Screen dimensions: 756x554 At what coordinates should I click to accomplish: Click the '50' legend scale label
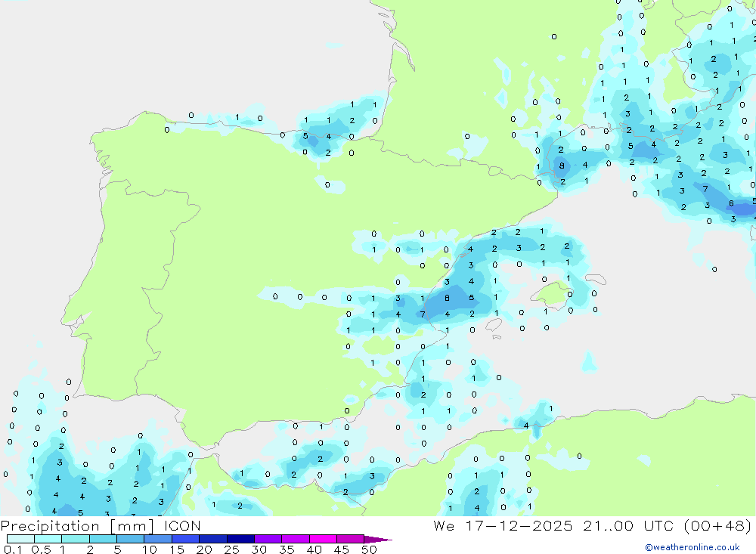click(x=370, y=549)
